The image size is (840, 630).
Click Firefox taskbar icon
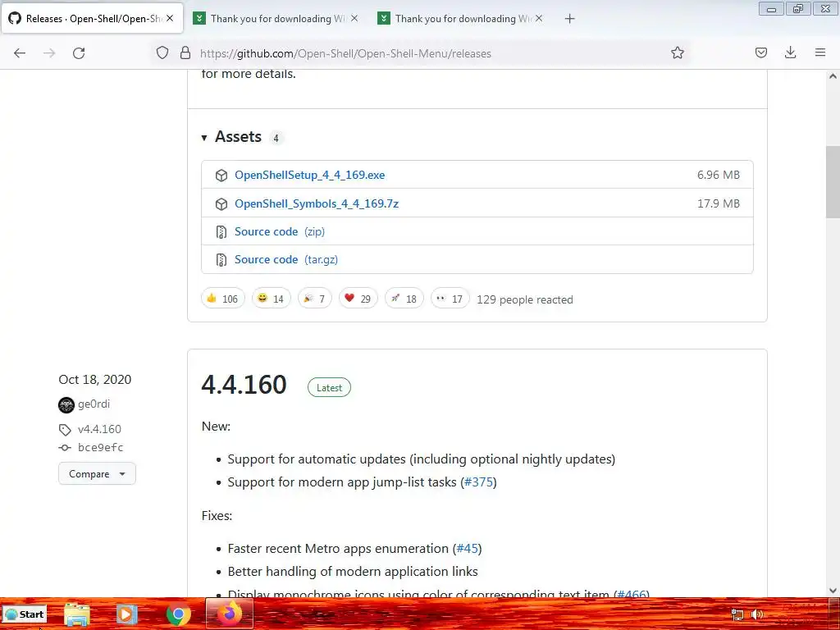click(x=230, y=614)
